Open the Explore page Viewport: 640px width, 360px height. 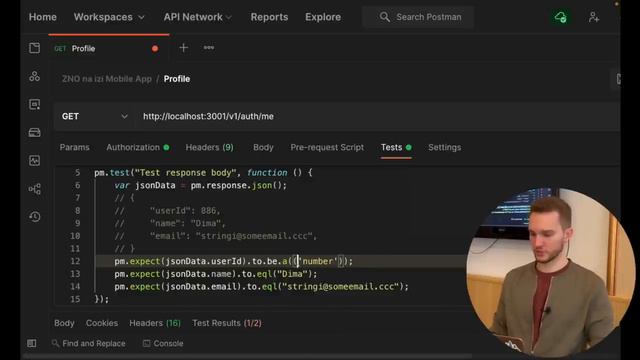click(323, 17)
